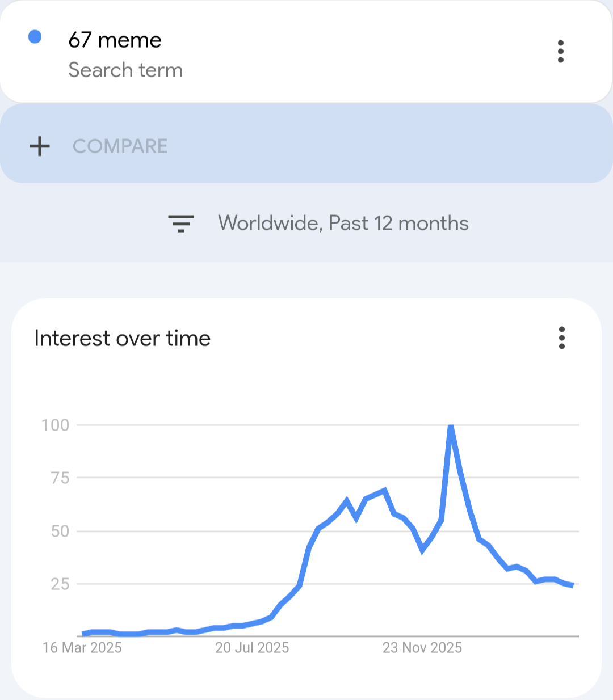Click the 23 Nov 2025 date label
Screen dimensions: 613x700
click(x=422, y=648)
